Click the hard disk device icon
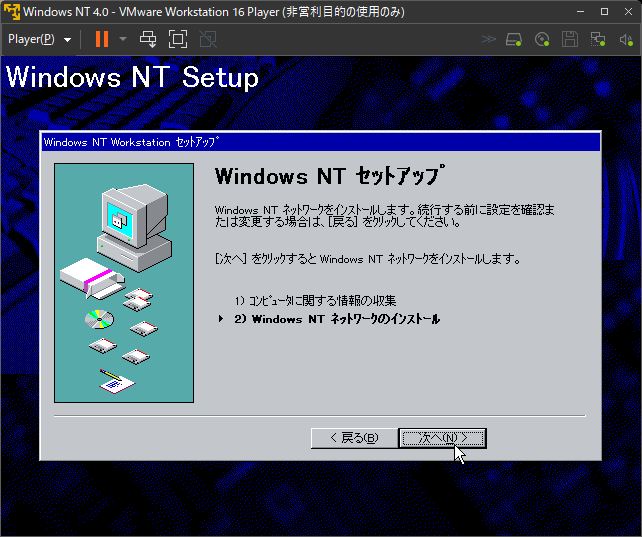 point(514,39)
